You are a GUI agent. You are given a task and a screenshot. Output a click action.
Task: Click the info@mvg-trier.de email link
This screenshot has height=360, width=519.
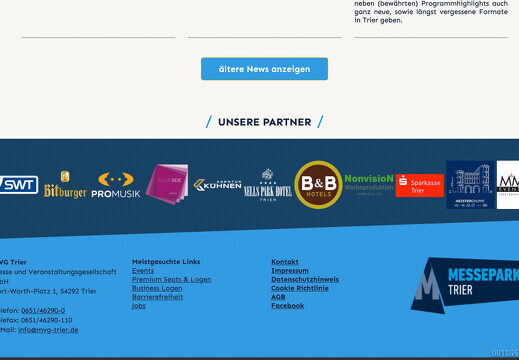point(48,330)
